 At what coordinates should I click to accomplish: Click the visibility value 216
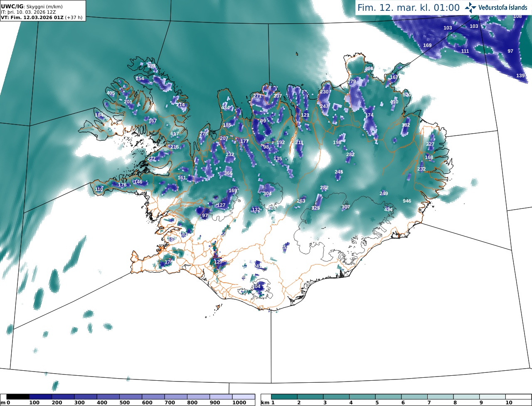click(x=175, y=147)
